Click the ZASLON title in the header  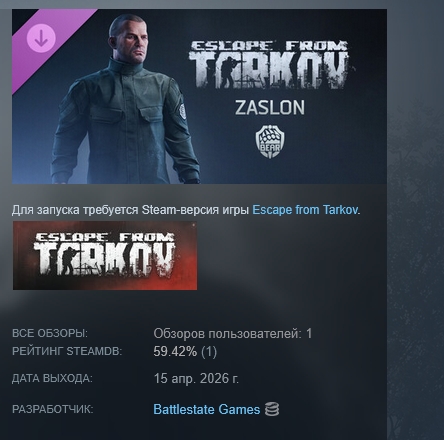click(x=270, y=108)
